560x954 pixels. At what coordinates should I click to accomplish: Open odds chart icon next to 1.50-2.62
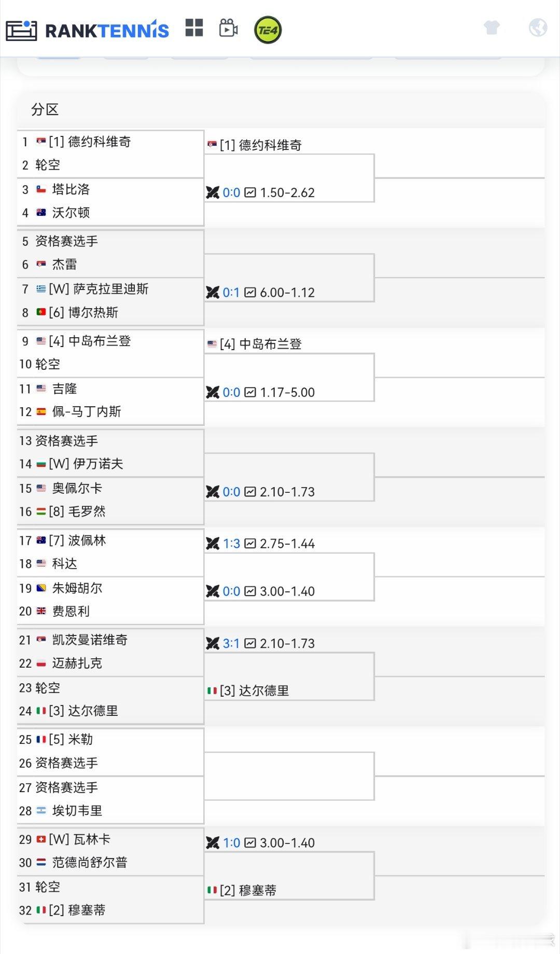coord(250,192)
